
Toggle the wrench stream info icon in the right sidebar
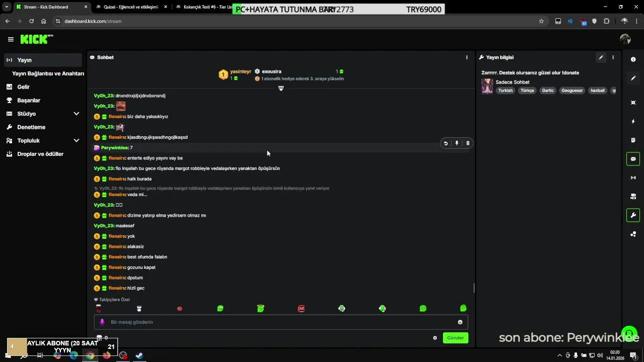633,215
